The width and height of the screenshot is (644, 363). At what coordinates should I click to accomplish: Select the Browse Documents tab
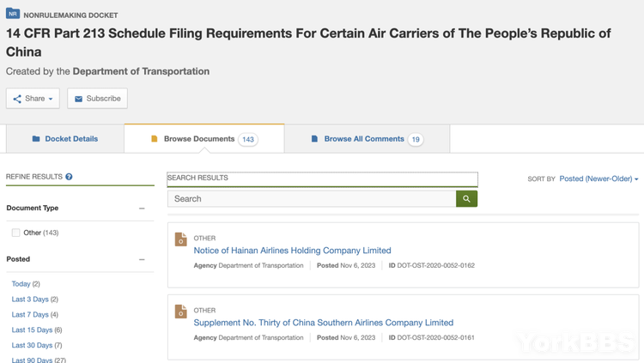[x=198, y=139]
